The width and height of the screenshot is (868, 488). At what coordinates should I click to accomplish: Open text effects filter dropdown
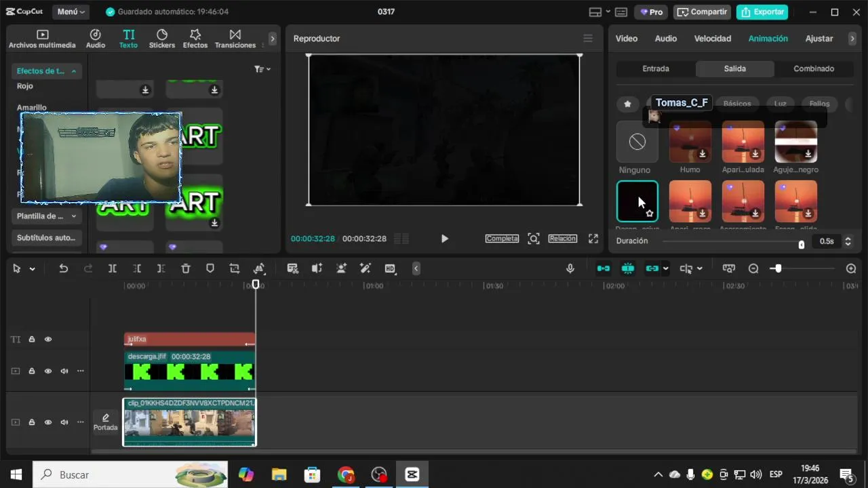tap(262, 69)
